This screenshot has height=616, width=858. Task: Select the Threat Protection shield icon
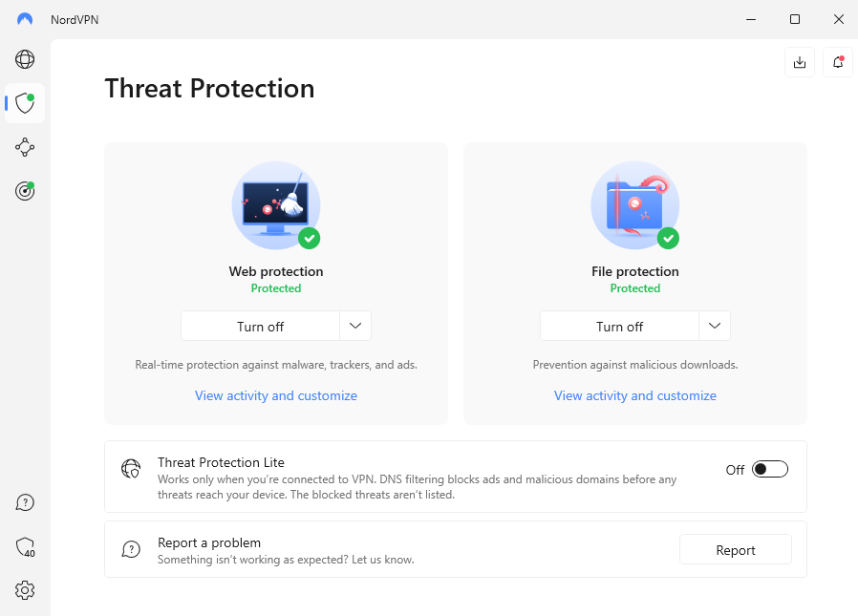(x=25, y=103)
